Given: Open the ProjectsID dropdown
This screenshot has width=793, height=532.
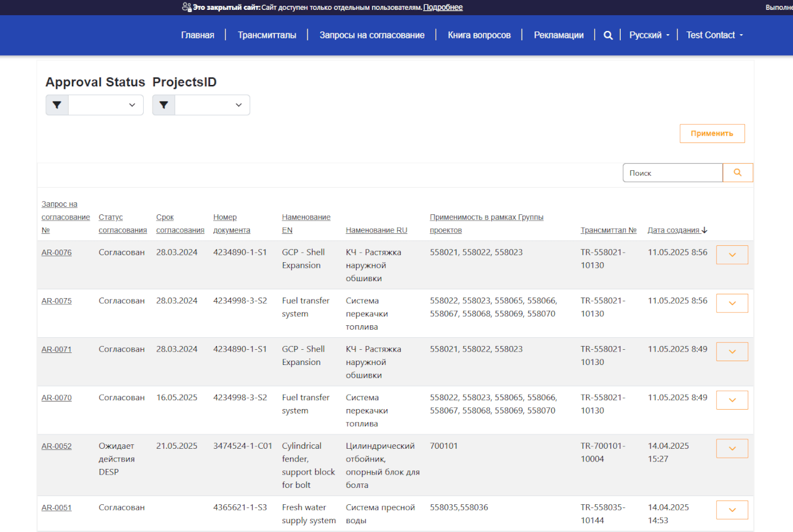Looking at the screenshot, I should click(x=212, y=105).
